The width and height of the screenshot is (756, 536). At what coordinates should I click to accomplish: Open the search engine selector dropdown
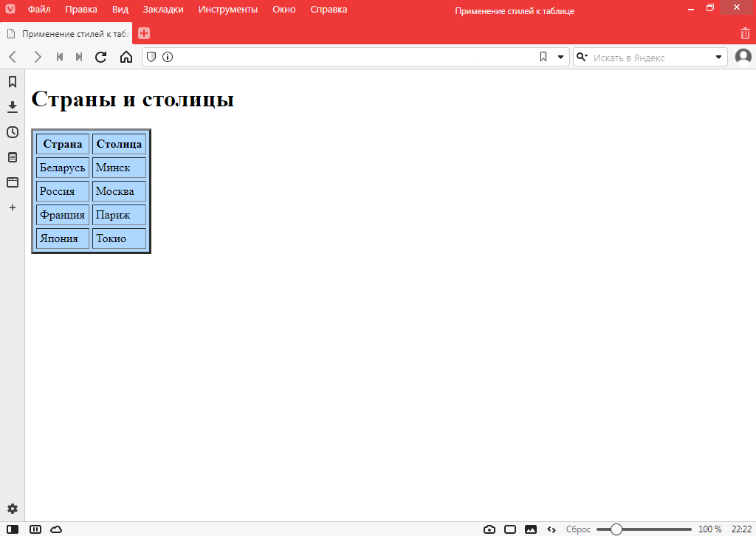tap(582, 57)
